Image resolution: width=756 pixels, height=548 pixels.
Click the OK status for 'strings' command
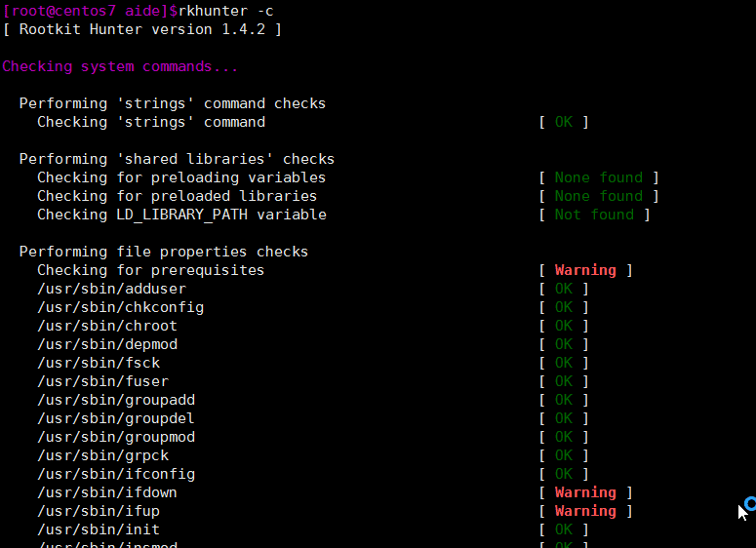tap(564, 122)
